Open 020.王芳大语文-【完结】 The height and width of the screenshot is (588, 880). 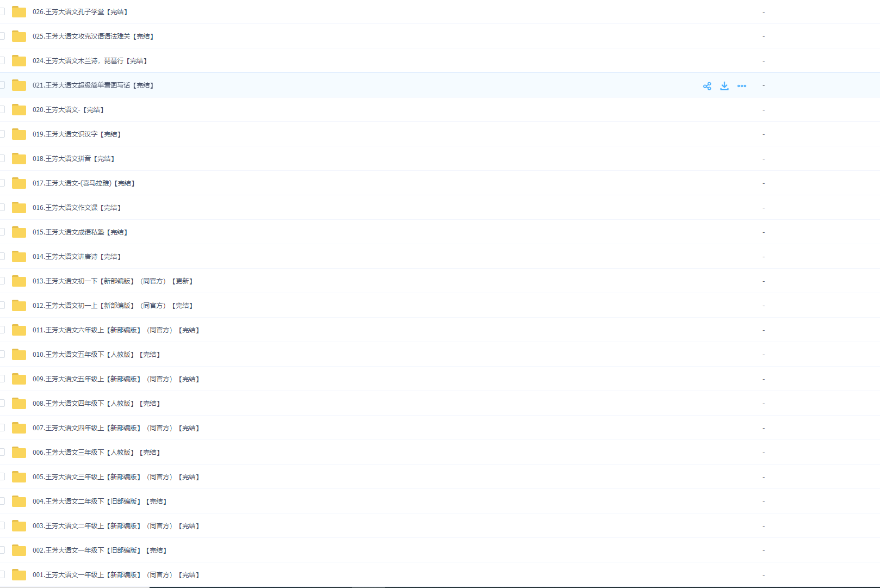point(68,109)
